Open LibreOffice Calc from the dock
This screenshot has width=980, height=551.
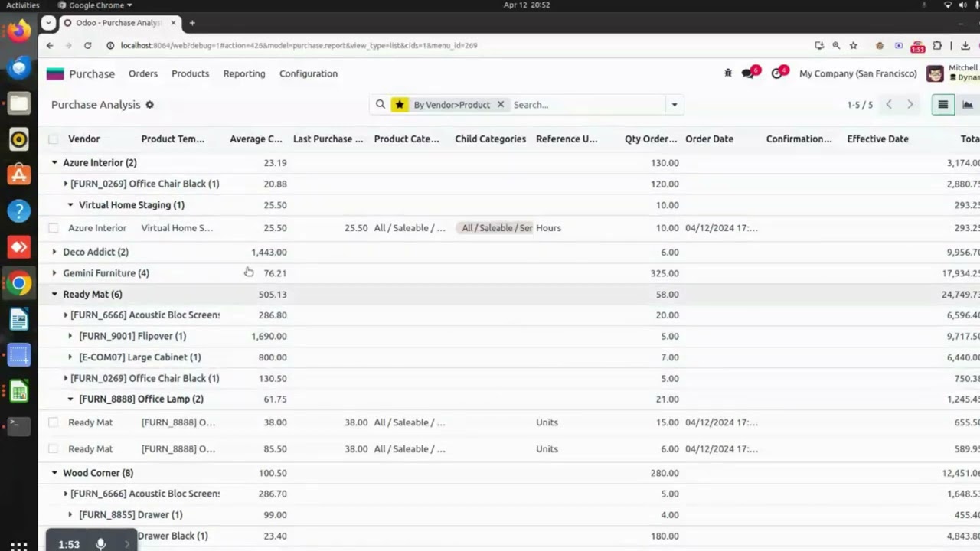(x=19, y=391)
